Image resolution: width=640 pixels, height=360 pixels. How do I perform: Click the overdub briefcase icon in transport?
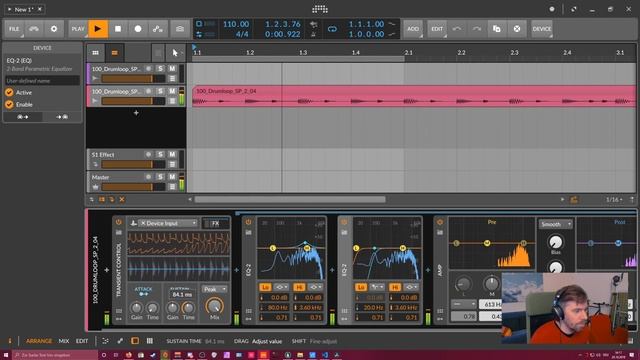(x=180, y=29)
